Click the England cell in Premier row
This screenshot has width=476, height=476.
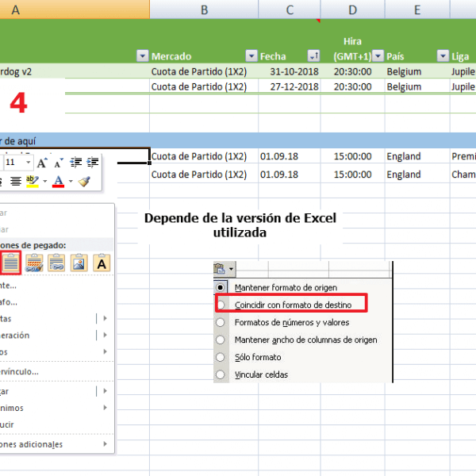click(x=417, y=156)
